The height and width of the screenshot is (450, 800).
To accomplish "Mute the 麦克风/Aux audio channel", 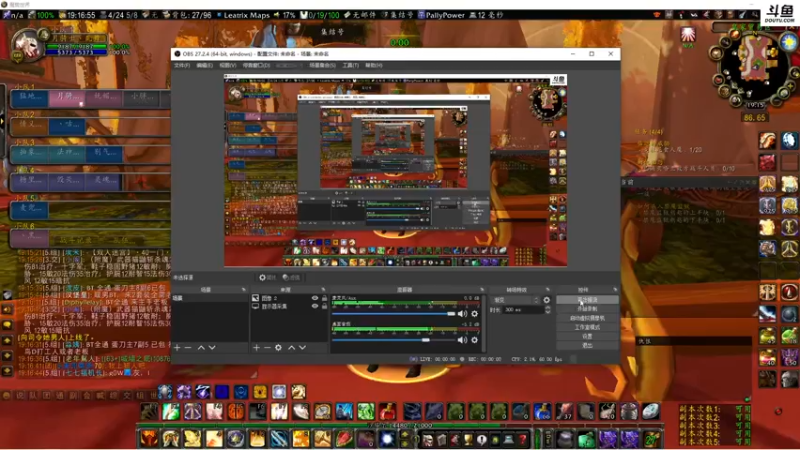I will click(462, 314).
